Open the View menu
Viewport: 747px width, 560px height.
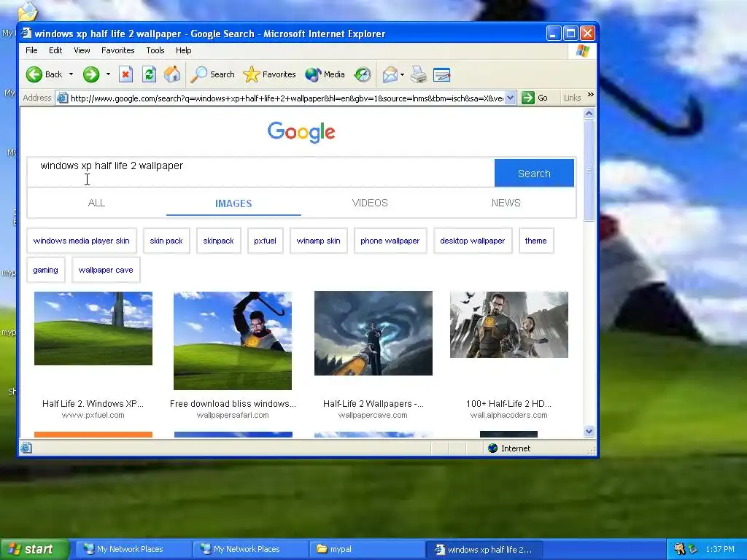pos(82,50)
